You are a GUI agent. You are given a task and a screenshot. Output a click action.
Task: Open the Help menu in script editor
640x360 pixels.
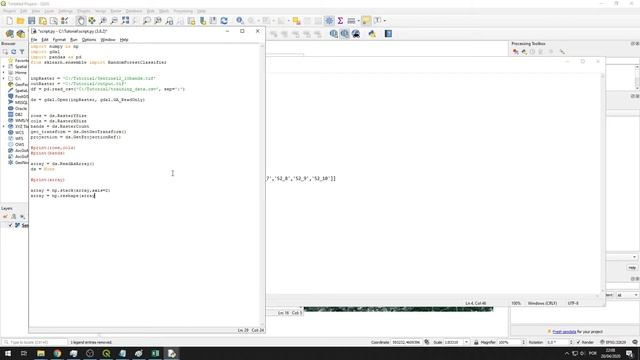[124, 40]
